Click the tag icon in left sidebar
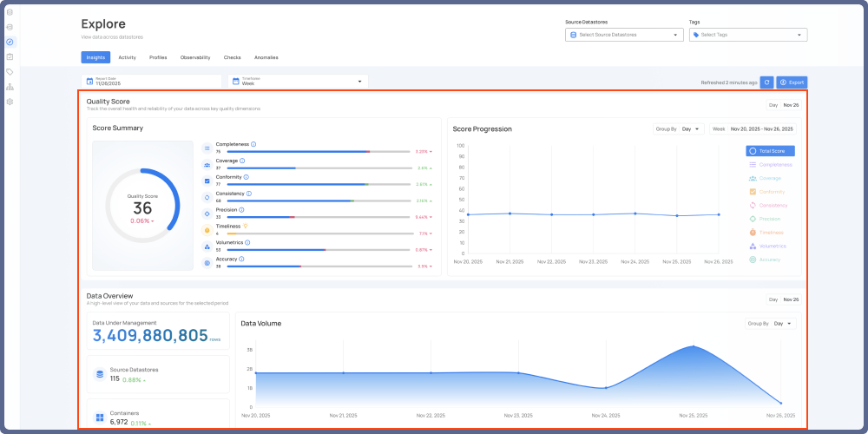Screen dimensions: 868x434 (10, 71)
